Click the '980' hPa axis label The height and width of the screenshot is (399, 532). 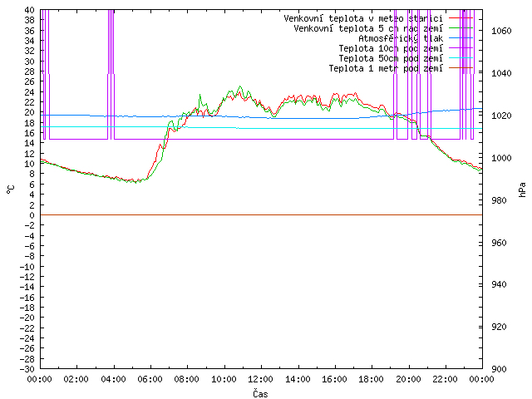(x=499, y=200)
